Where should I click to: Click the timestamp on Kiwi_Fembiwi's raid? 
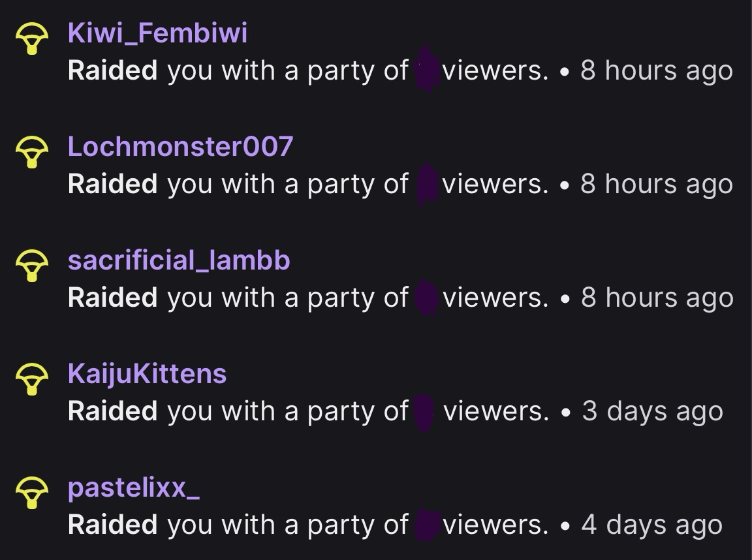[x=656, y=70]
